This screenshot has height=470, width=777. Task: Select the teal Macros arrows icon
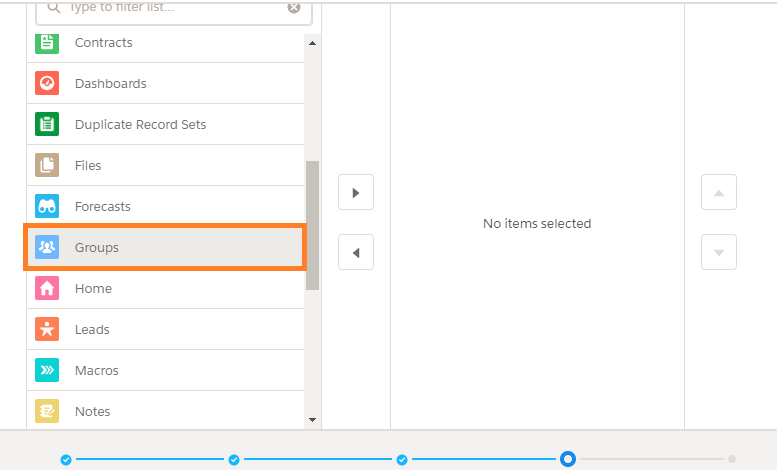point(47,370)
